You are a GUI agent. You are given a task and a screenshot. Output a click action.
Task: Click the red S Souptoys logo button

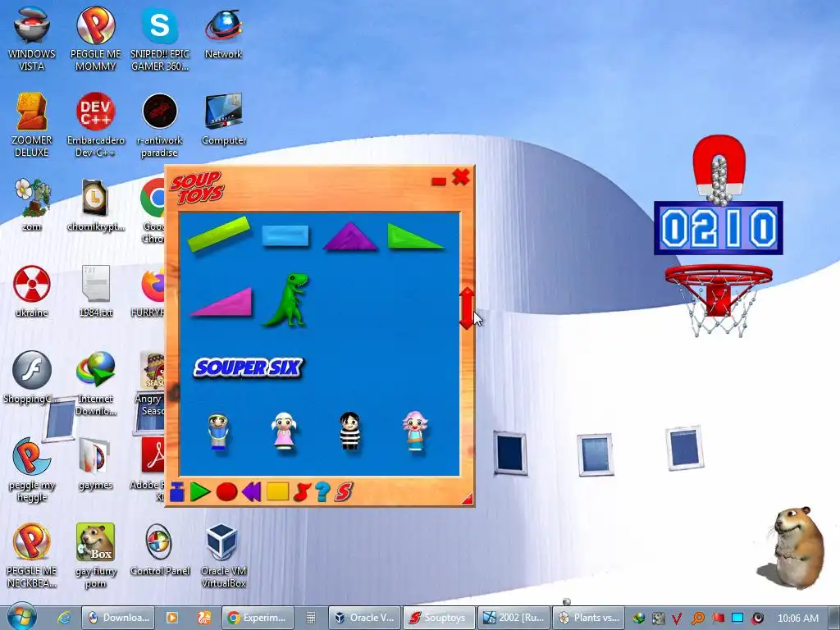pyautogui.click(x=344, y=492)
